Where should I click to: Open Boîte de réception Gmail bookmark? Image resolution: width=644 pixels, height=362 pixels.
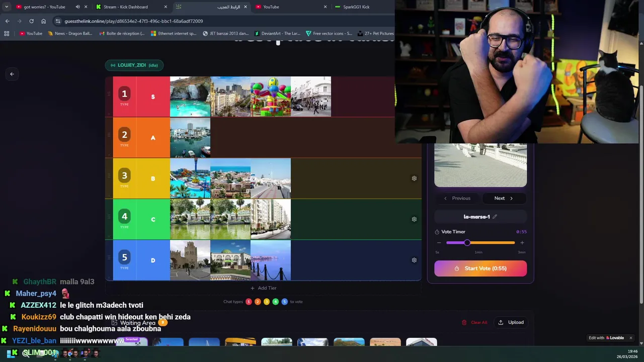121,34
